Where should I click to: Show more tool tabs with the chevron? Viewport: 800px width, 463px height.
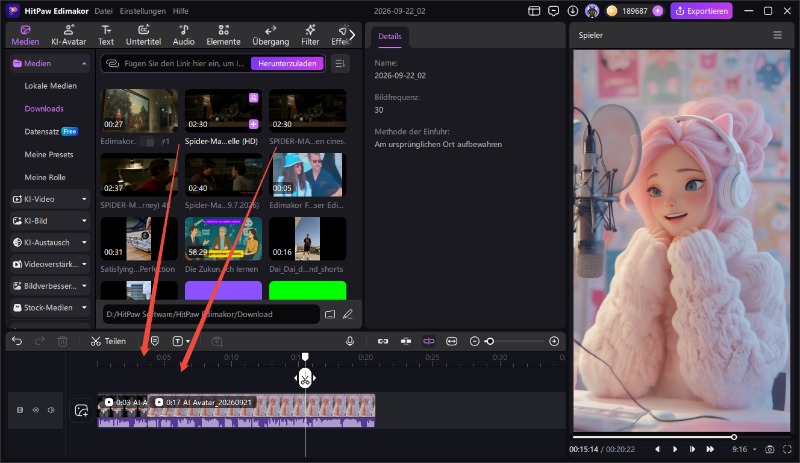[x=352, y=35]
